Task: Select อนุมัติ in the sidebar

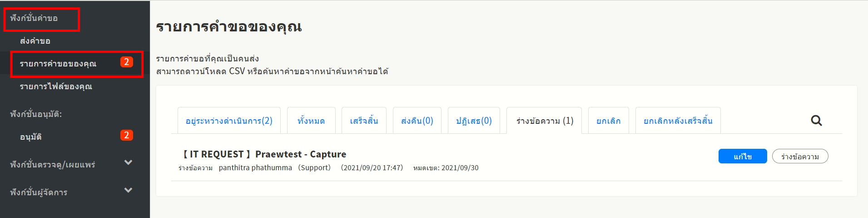Action: 31,137
